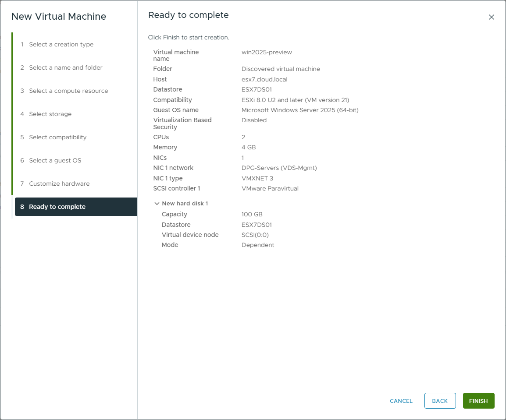The height and width of the screenshot is (420, 506).
Task: Select step 8 Ready to complete
Action: pyautogui.click(x=57, y=207)
